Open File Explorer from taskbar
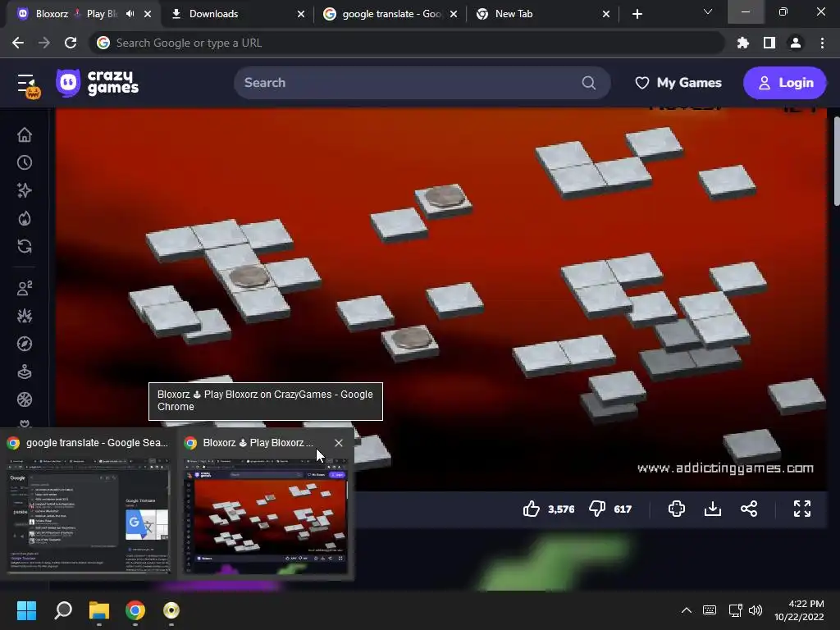Screen dimensions: 840x630 point(99,610)
